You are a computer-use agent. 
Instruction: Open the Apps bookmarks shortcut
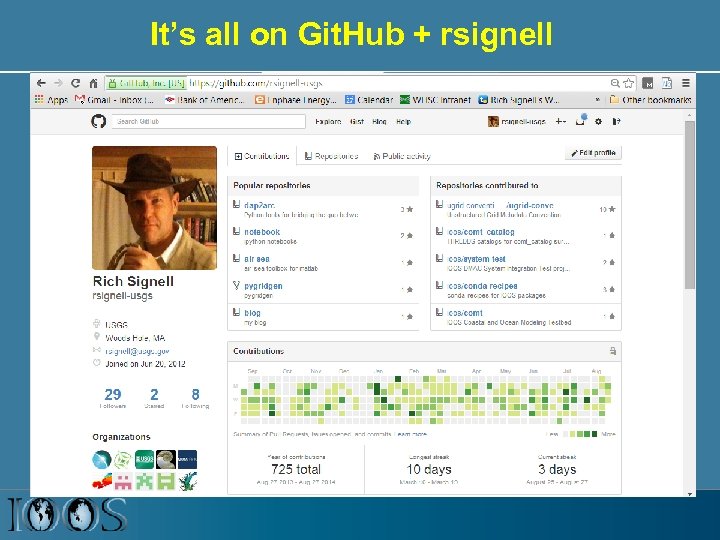pyautogui.click(x=51, y=100)
